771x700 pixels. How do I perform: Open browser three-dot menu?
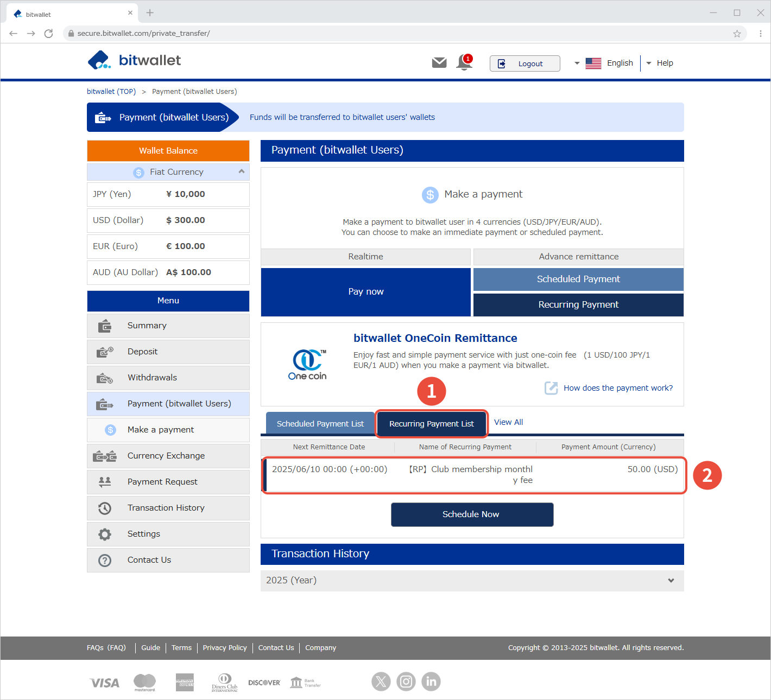pyautogui.click(x=761, y=33)
